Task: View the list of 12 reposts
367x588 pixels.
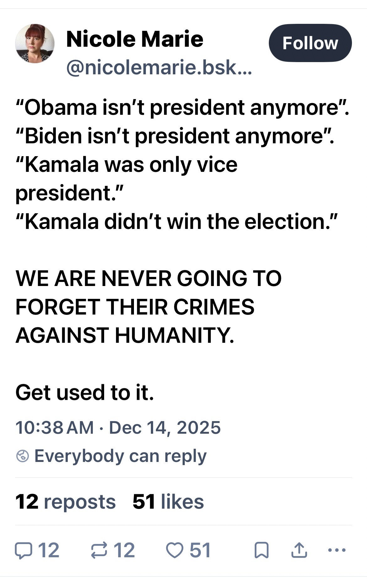Action: pyautogui.click(x=66, y=502)
